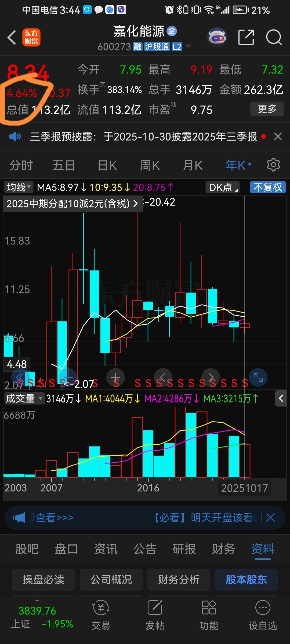The image size is (290, 644).
Task: Open the 均线 indicator dropdown
Action: point(19,187)
